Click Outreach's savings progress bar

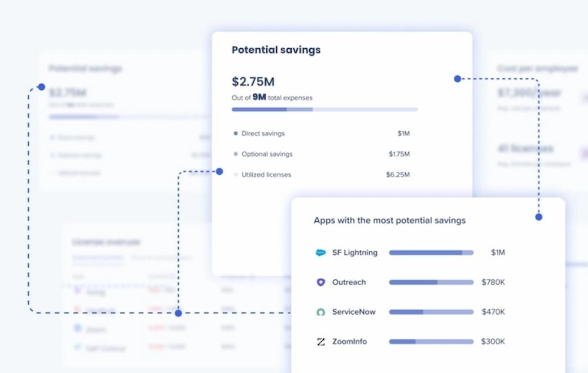click(x=431, y=282)
